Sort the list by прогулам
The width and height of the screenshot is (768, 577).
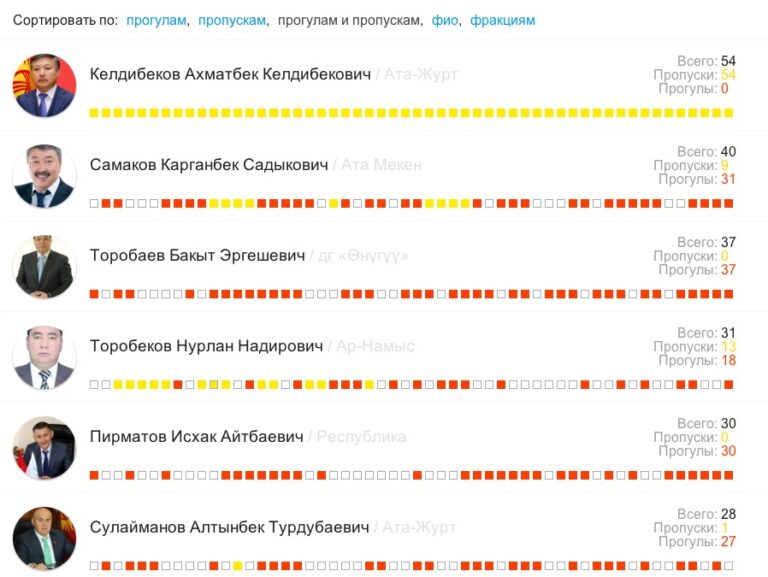point(155,20)
